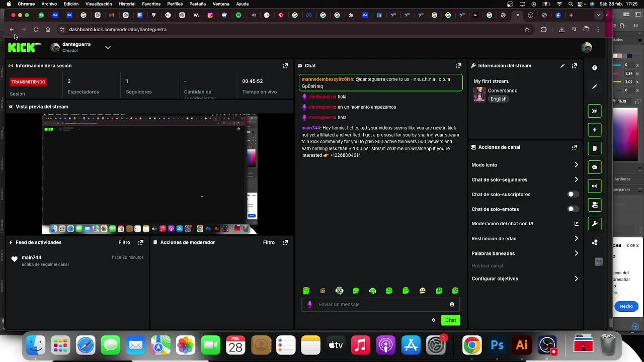Toggle the wrench sidebar icon
Image resolution: width=644 pixels, height=362 pixels.
pyautogui.click(x=595, y=224)
